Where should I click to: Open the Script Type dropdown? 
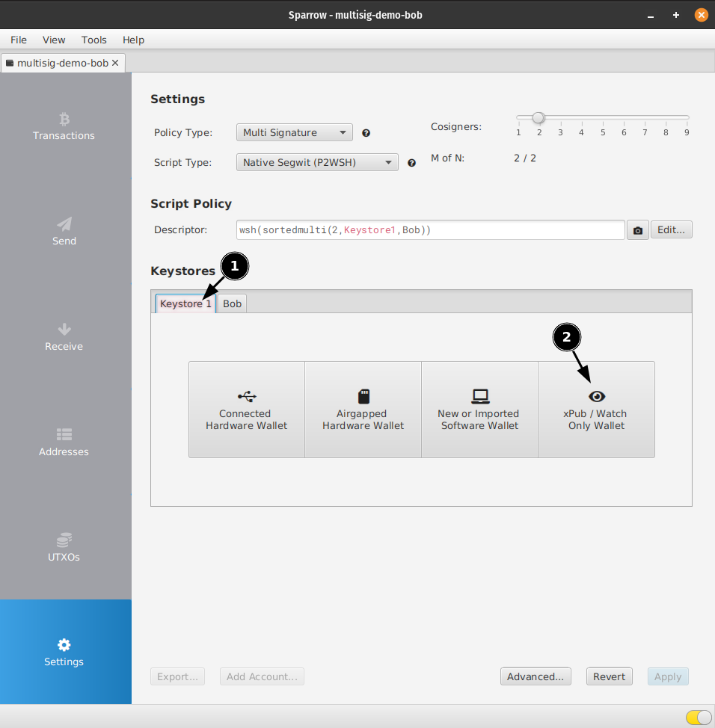tap(317, 162)
